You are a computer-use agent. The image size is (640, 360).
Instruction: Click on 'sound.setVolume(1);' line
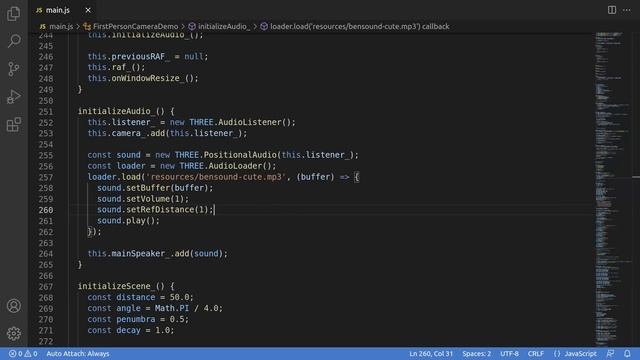tap(143, 199)
